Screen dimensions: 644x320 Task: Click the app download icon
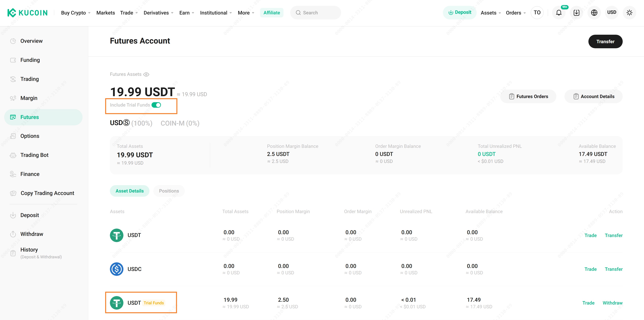576,13
